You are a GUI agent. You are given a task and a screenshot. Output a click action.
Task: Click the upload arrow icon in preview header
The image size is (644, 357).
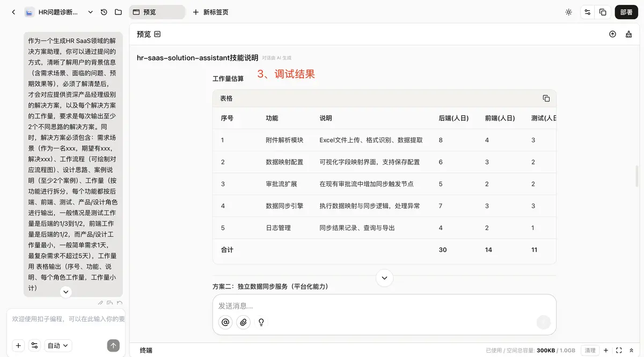[x=612, y=34]
